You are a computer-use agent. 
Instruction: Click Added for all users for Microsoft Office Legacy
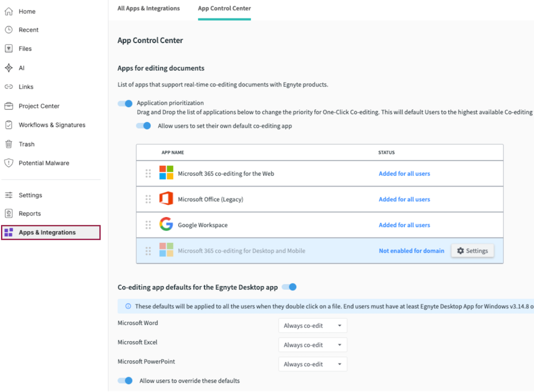point(404,199)
